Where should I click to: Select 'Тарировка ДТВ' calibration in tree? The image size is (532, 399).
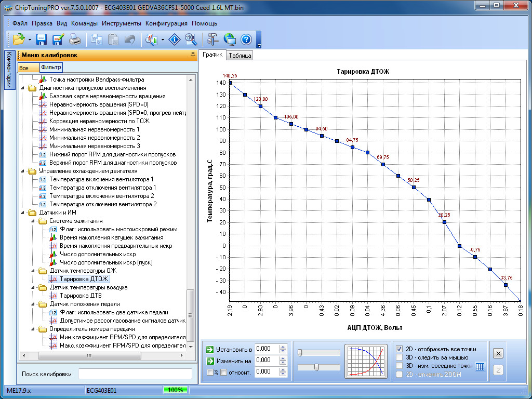pyautogui.click(x=81, y=296)
